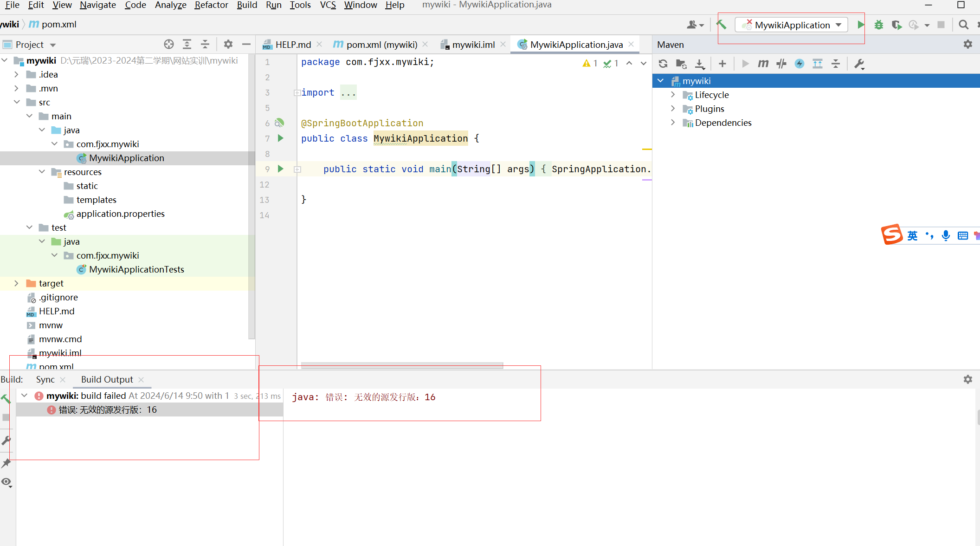Click pom.xml breadcrumb in navigation bar
The width and height of the screenshot is (980, 546).
pyautogui.click(x=58, y=24)
